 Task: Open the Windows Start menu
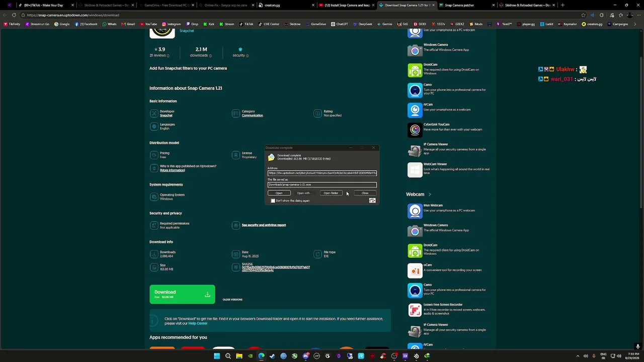coord(217,356)
